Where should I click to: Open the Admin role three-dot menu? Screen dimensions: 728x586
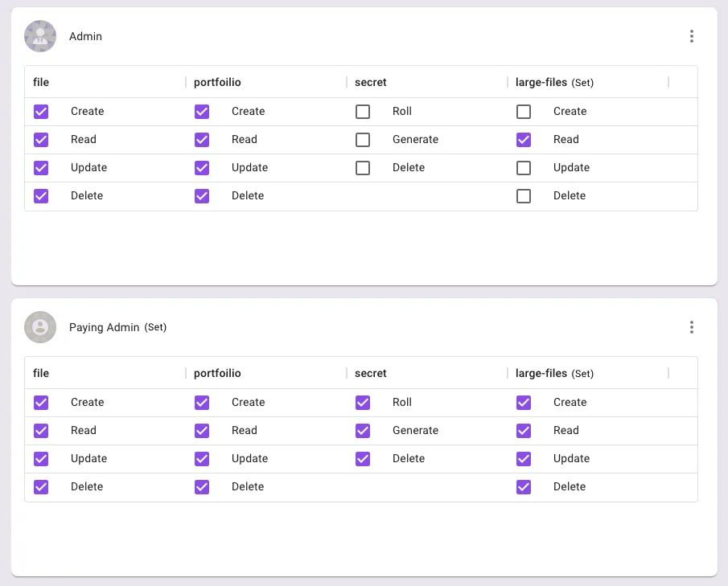click(691, 36)
